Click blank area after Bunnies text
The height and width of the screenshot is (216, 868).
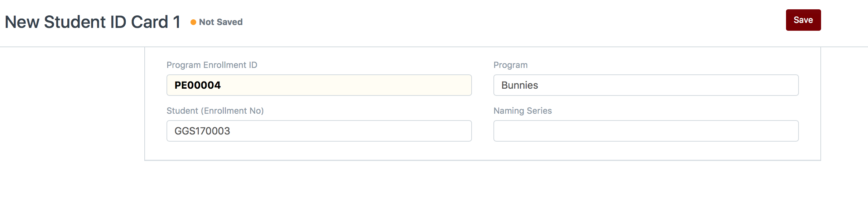pyautogui.click(x=668, y=85)
